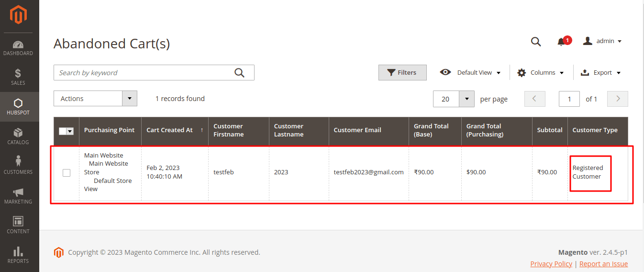Image resolution: width=644 pixels, height=272 pixels.
Task: Toggle the select-all checkbox in the table header
Action: tap(63, 131)
